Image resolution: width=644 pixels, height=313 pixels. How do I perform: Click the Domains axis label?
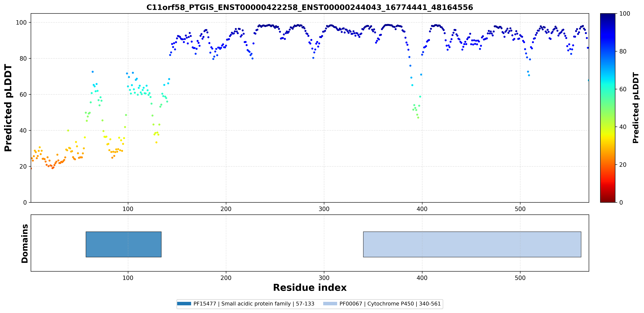25,243
